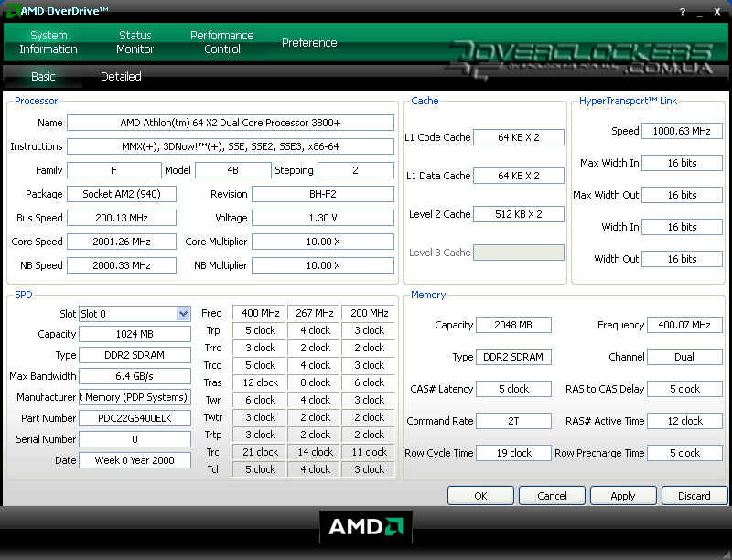Screen dimensions: 732x560
Task: Click HyperTransport Speed 1000.63 MHz
Action: [682, 131]
